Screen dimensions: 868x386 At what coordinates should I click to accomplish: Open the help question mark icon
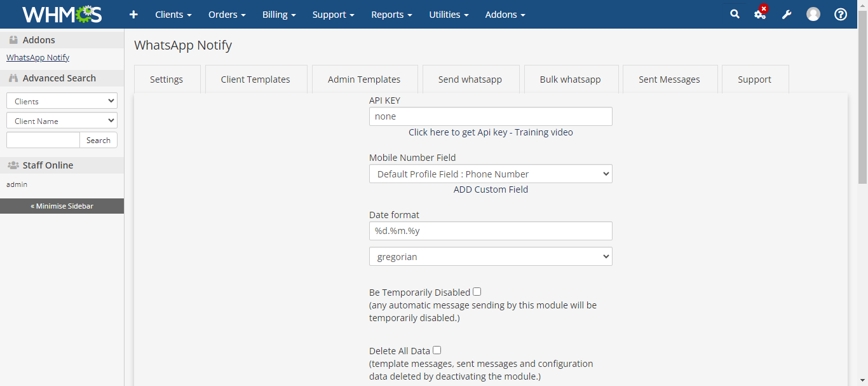[x=841, y=14]
